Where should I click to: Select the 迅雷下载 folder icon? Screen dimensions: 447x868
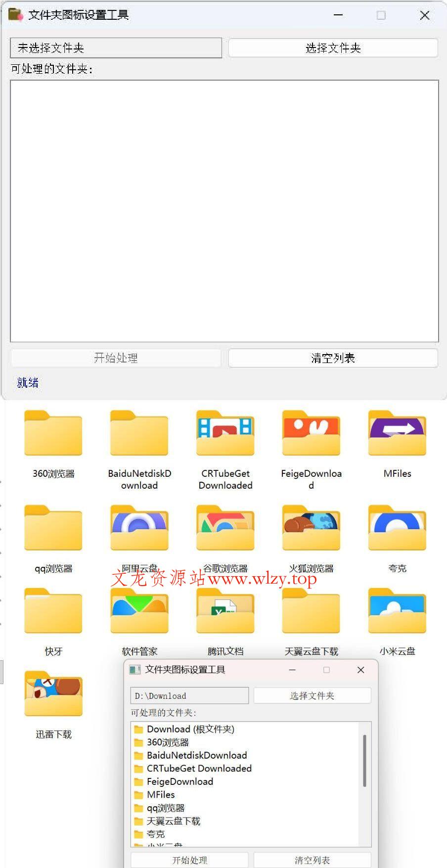click(53, 694)
